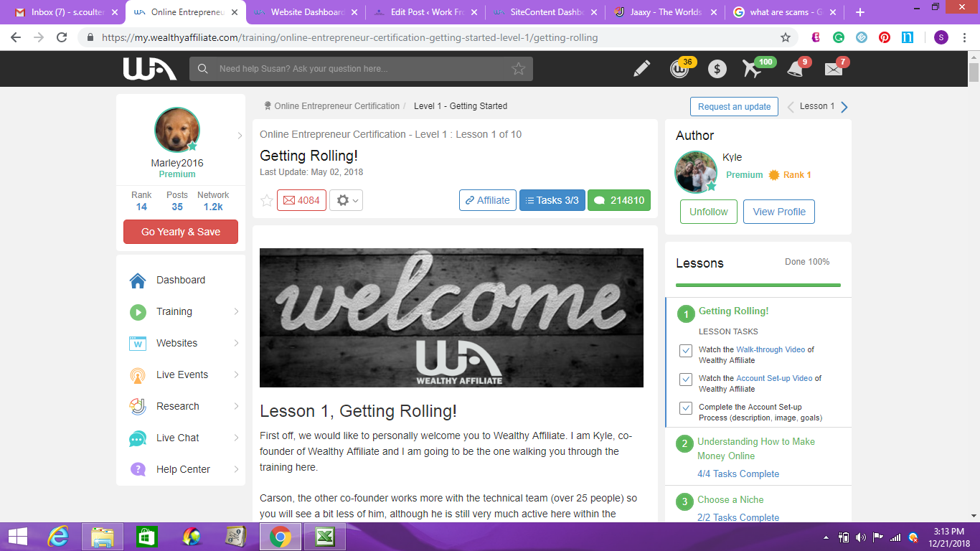This screenshot has height=551, width=980.
Task: Click the green lessons progress bar
Action: [x=758, y=285]
